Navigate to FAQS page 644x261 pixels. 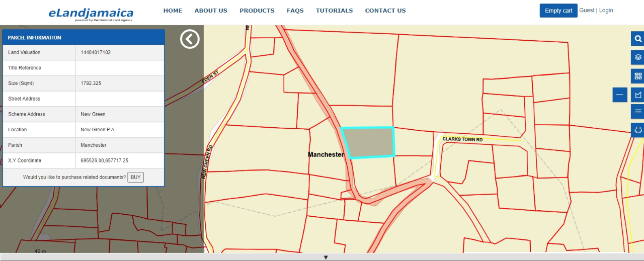click(x=295, y=11)
